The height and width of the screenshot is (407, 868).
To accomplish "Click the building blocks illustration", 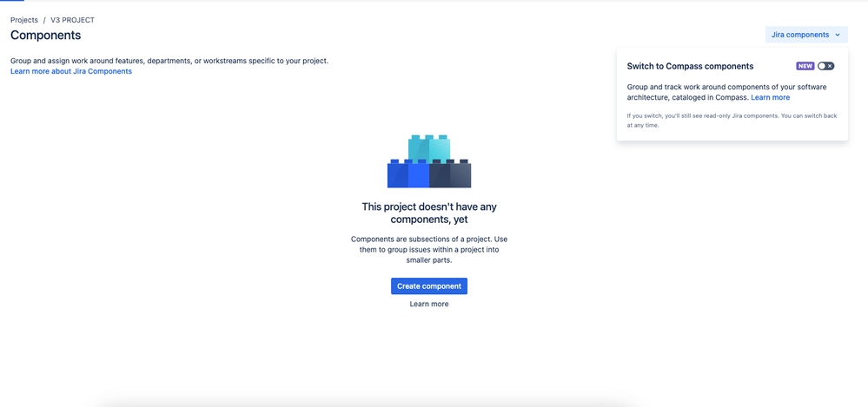I will tap(429, 161).
